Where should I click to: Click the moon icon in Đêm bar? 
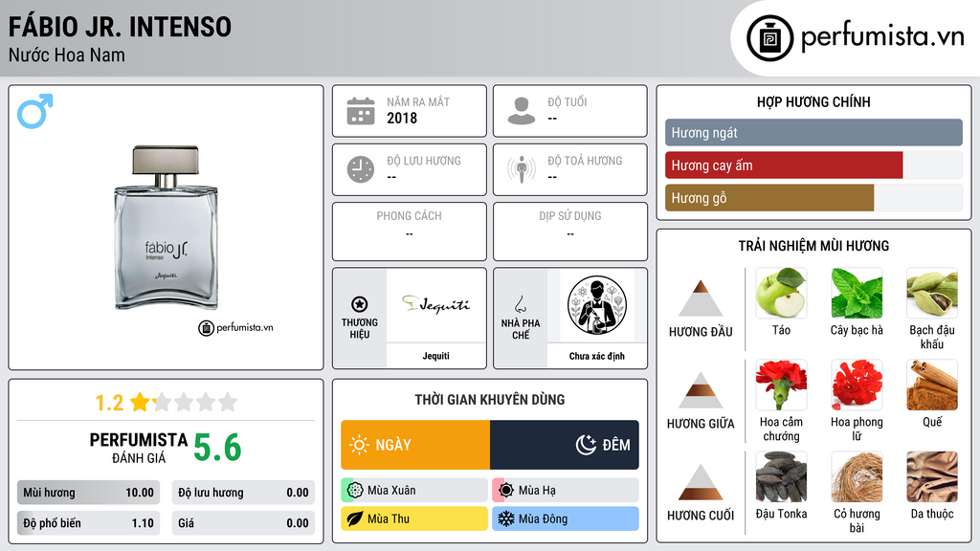(586, 445)
